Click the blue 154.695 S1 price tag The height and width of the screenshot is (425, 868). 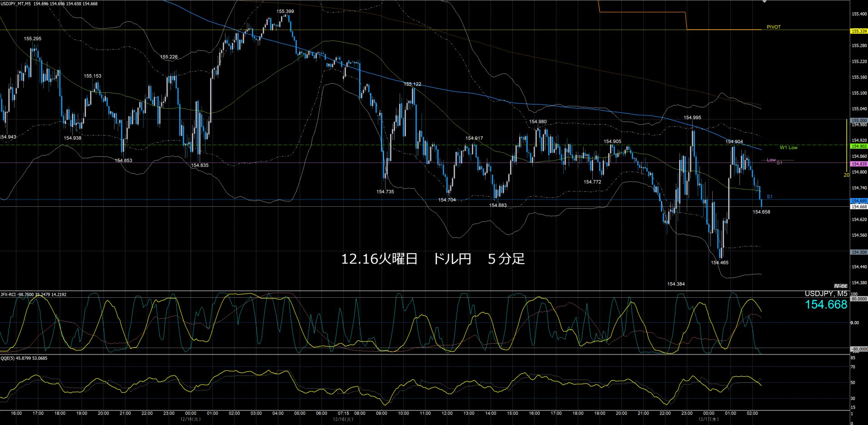(858, 201)
